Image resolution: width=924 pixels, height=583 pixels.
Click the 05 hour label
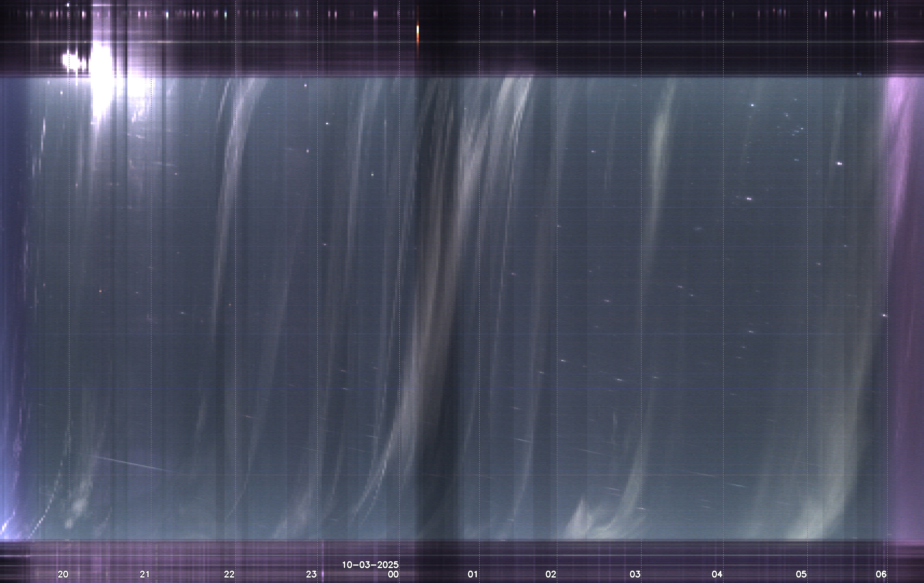(801, 574)
